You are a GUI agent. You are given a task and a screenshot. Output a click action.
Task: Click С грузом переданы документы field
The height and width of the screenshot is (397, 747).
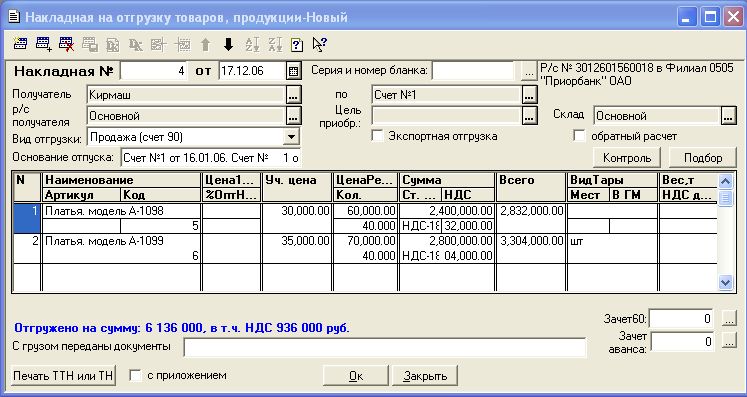tap(384, 346)
